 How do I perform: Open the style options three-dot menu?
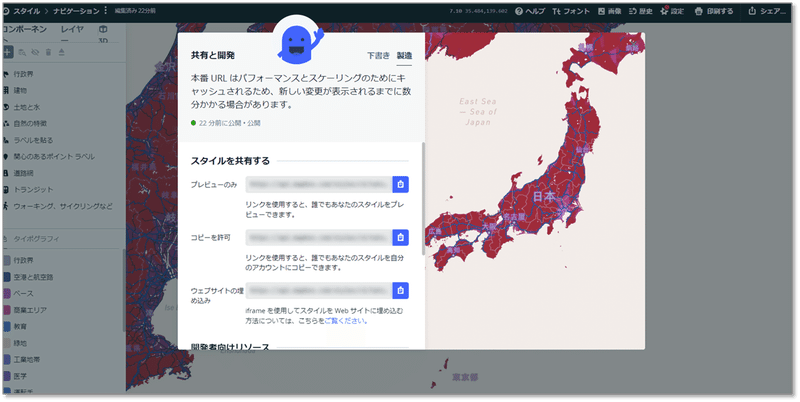[x=106, y=11]
